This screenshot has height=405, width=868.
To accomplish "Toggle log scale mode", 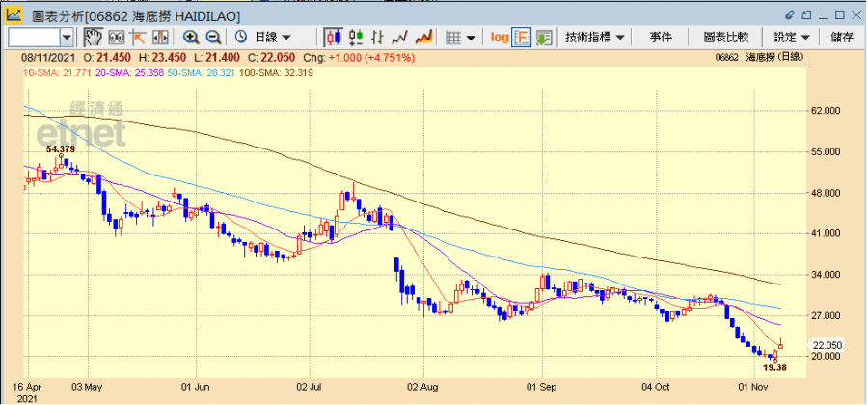I will point(499,38).
